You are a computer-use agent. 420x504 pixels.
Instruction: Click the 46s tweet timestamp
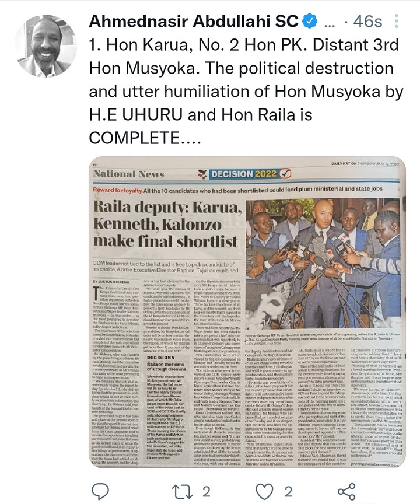[367, 22]
